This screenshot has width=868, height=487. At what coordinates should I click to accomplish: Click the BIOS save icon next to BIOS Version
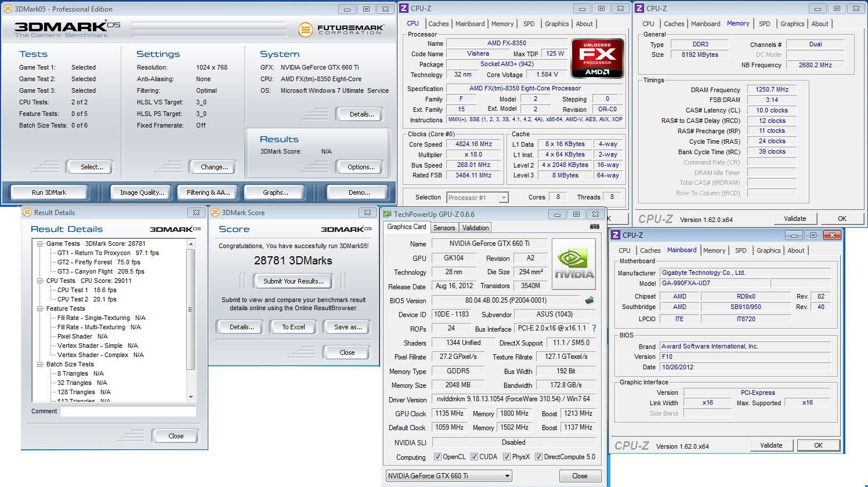pos(589,300)
